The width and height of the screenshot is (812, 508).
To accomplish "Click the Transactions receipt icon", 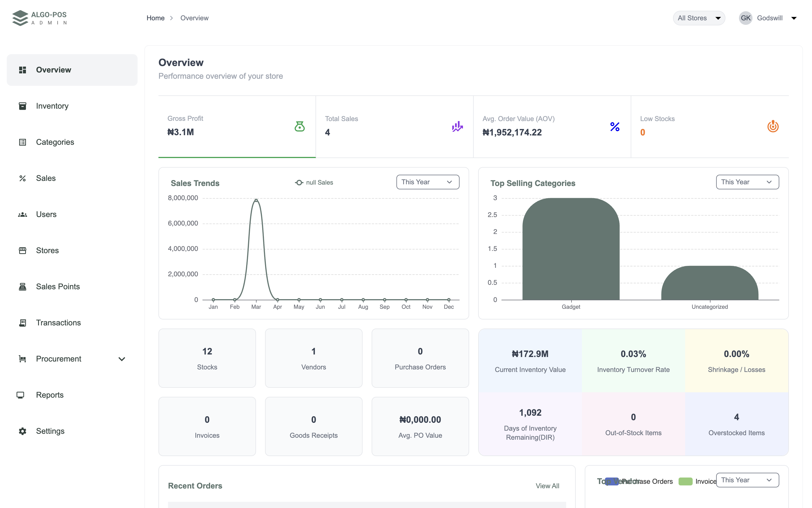I will click(x=23, y=323).
